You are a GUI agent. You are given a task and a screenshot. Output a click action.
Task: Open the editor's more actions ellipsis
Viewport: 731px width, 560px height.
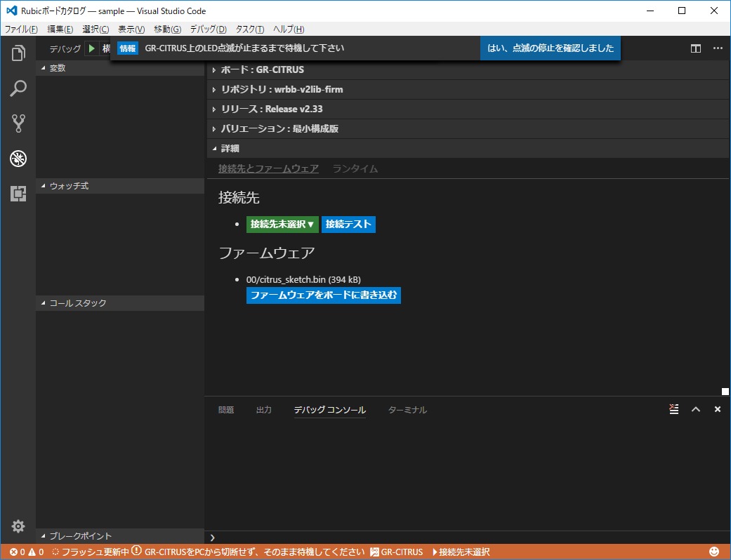coord(718,48)
